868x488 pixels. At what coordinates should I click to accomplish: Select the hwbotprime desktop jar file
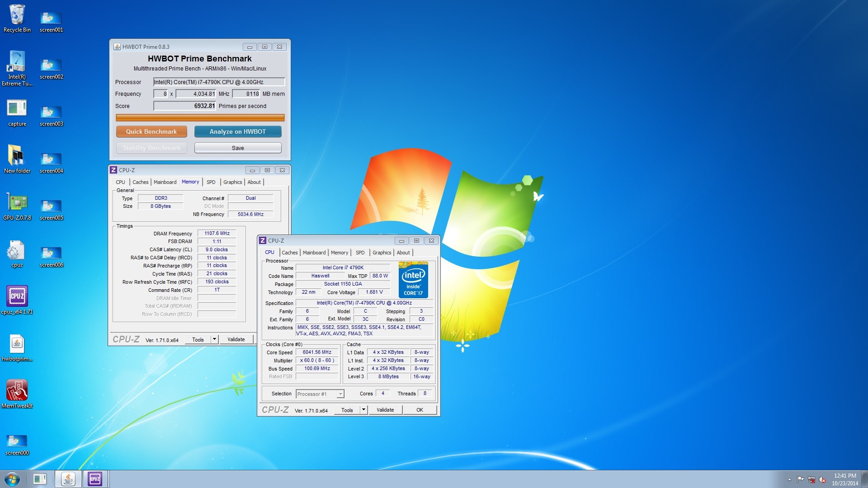tap(17, 348)
